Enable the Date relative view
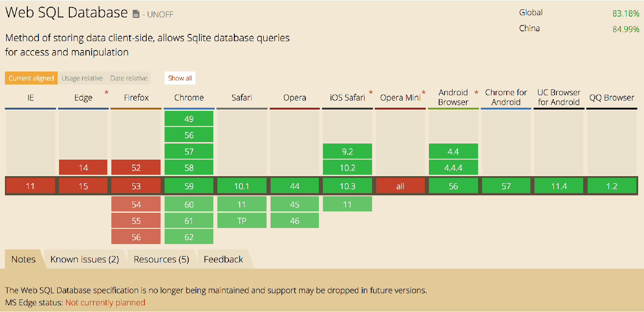This screenshot has height=312, width=644. (x=129, y=78)
